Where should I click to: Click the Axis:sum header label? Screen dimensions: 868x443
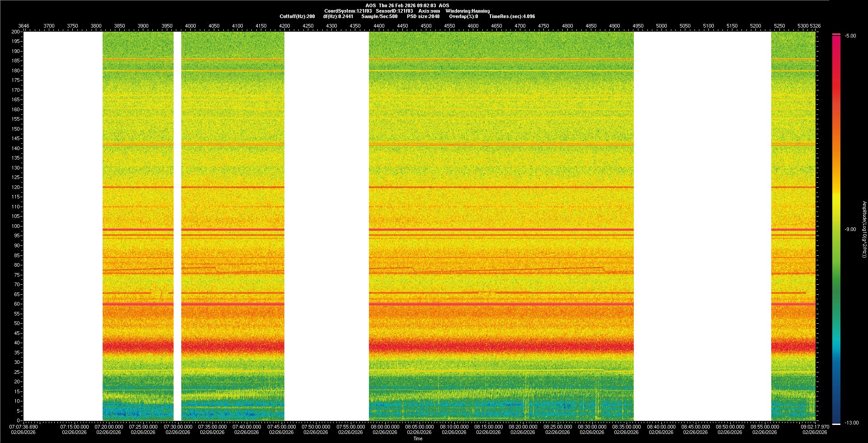click(x=429, y=11)
